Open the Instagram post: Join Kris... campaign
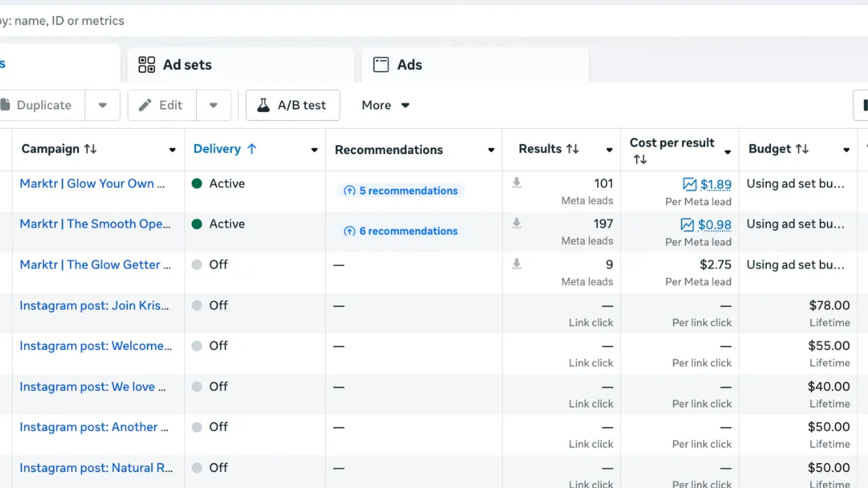 coord(94,306)
